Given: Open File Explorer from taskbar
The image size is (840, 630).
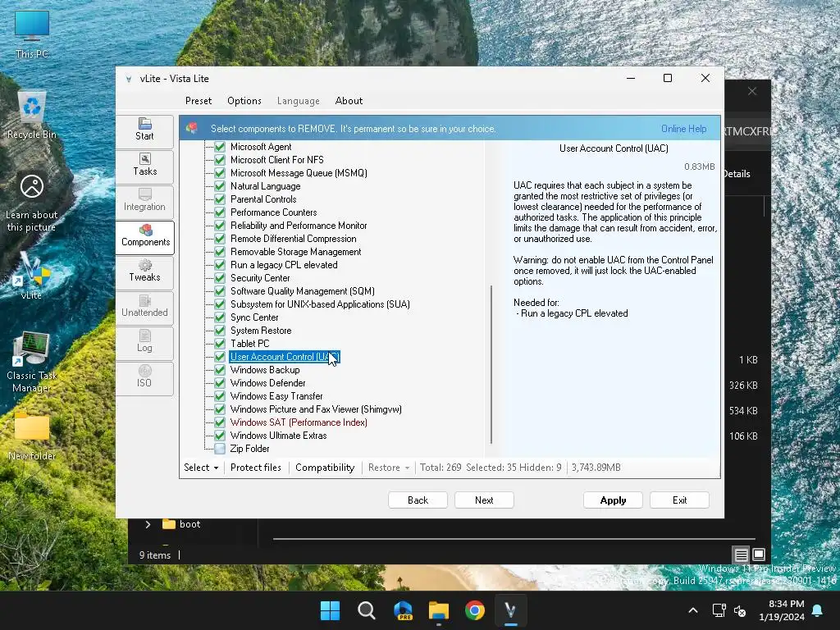Looking at the screenshot, I should (x=439, y=610).
